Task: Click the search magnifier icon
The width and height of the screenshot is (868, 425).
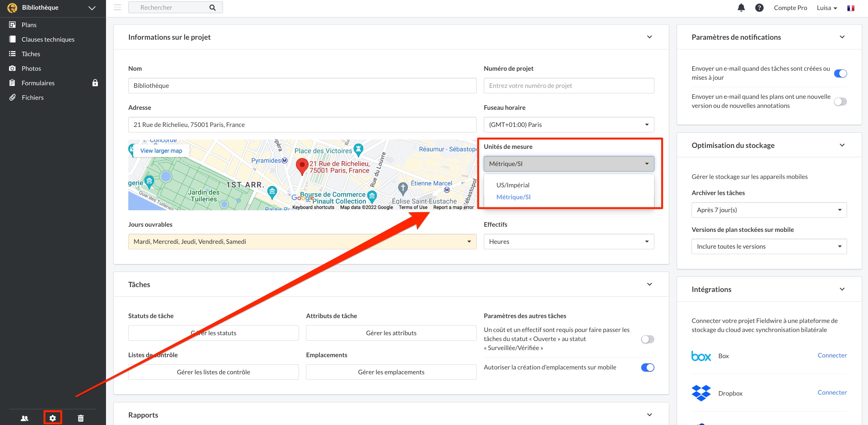Action: [212, 7]
